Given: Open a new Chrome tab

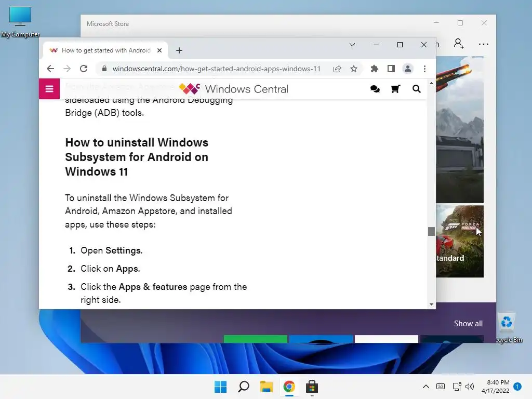Looking at the screenshot, I should [x=179, y=50].
